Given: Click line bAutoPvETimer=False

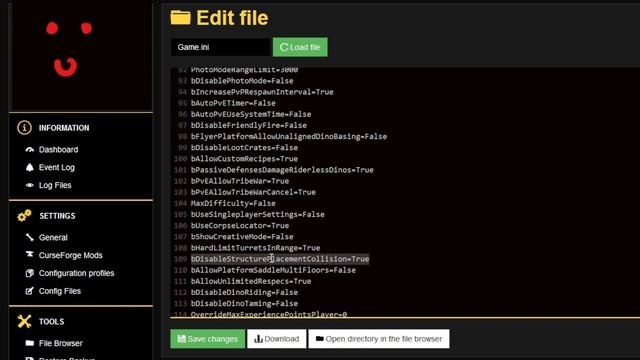Looking at the screenshot, I should (233, 103).
